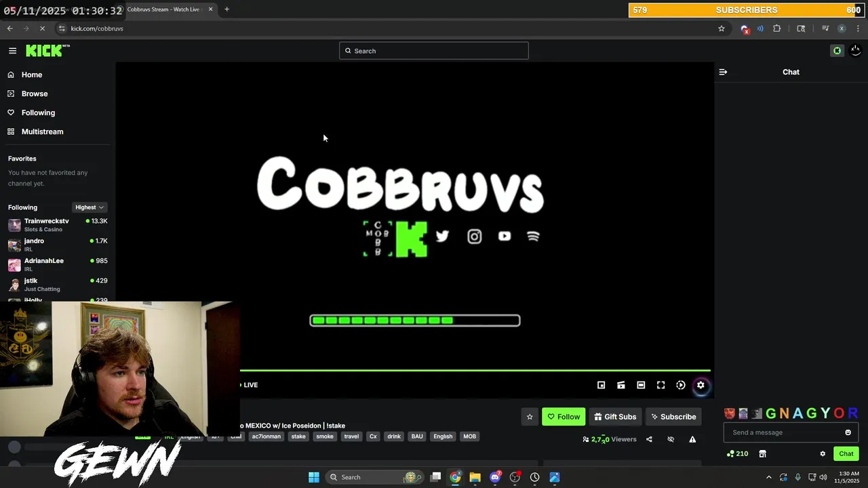Click the MOB tag

click(469, 436)
